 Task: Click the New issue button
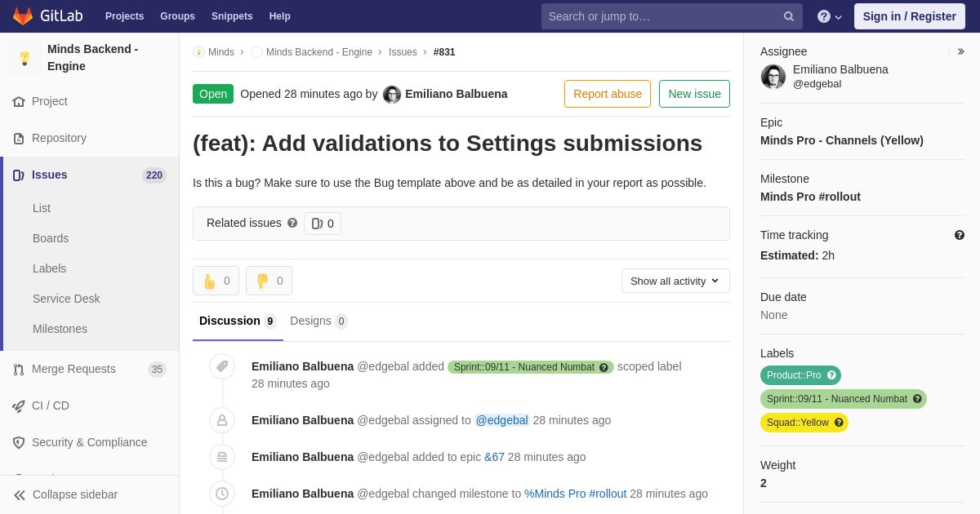pos(694,94)
